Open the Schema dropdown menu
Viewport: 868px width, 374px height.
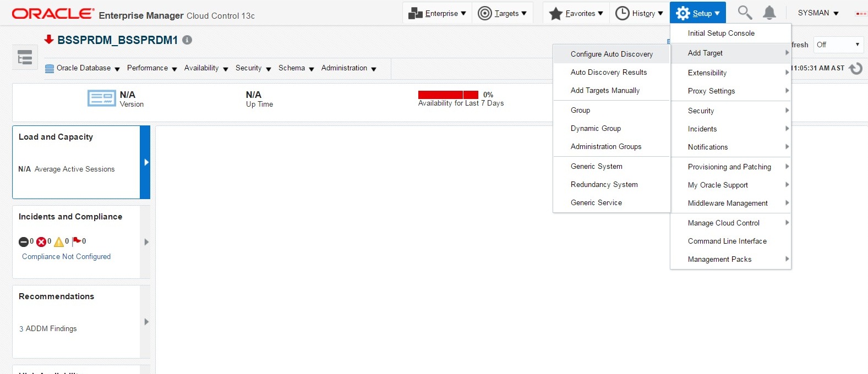coord(296,68)
